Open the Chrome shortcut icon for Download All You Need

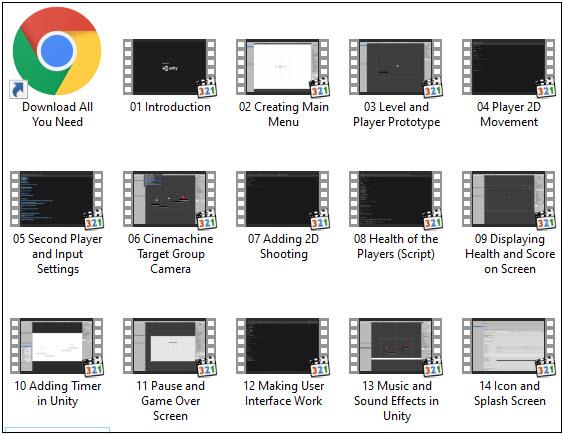pyautogui.click(x=57, y=52)
